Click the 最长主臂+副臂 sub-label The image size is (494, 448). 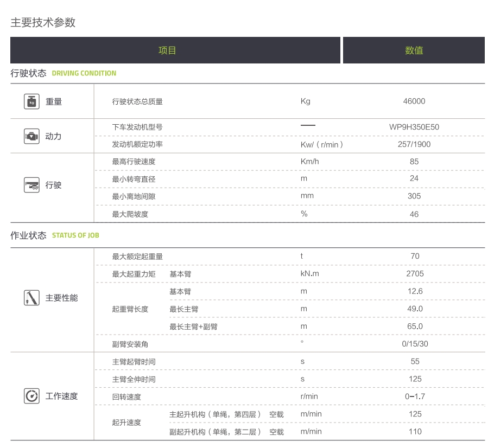pos(193,327)
